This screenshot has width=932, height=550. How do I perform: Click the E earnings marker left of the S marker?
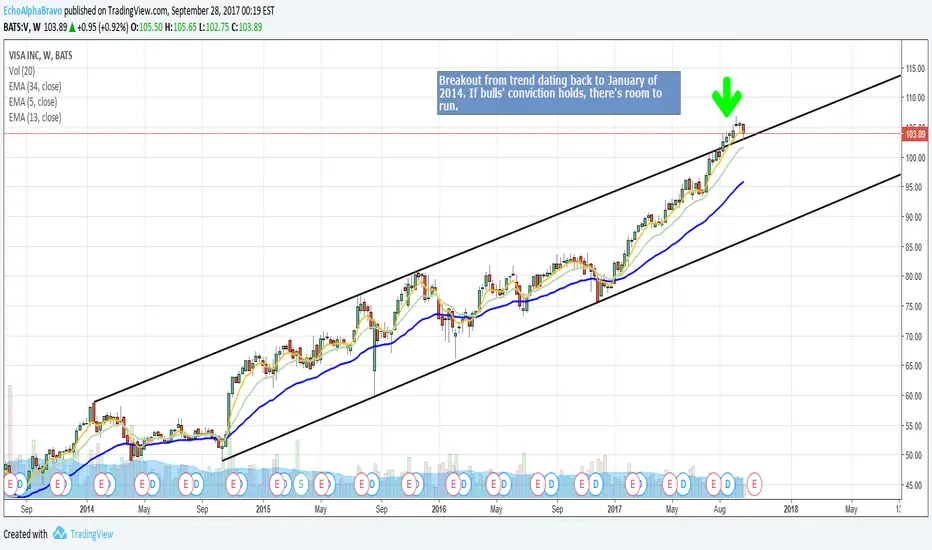click(276, 485)
